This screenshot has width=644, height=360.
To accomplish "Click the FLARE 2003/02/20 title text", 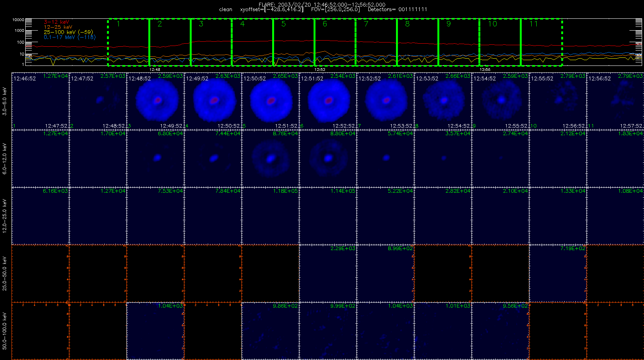I will [322, 5].
